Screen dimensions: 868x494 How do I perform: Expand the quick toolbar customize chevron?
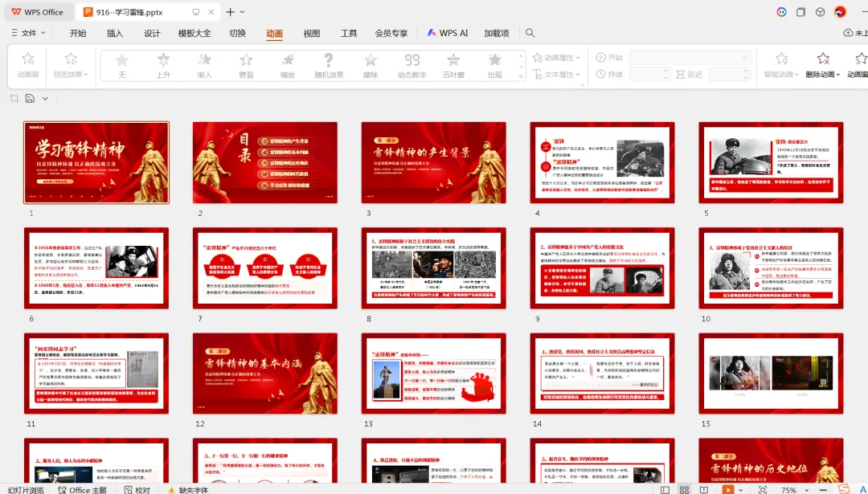click(x=45, y=99)
